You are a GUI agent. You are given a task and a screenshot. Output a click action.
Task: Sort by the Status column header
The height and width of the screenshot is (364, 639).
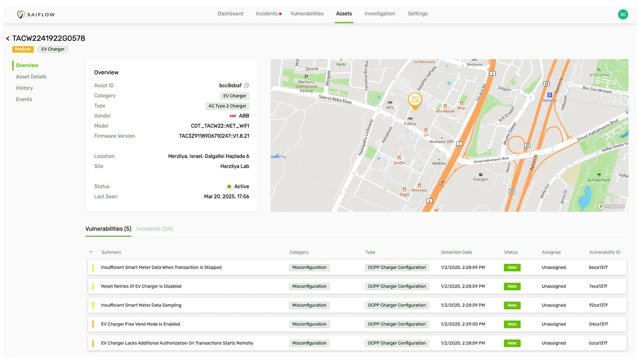point(511,252)
